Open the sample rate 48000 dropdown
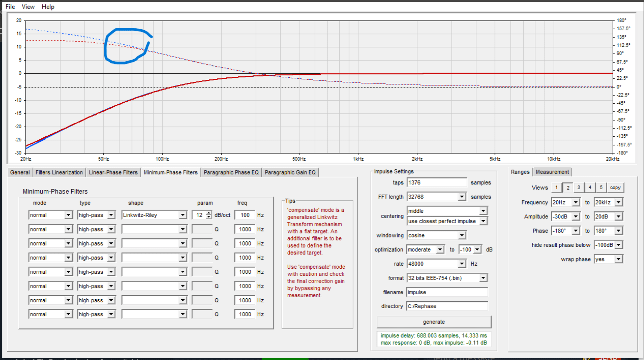 tap(461, 264)
